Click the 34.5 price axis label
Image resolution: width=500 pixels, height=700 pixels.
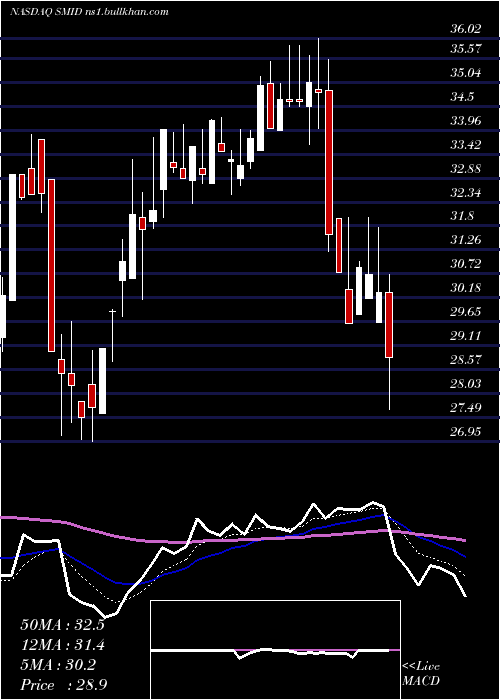coord(462,97)
